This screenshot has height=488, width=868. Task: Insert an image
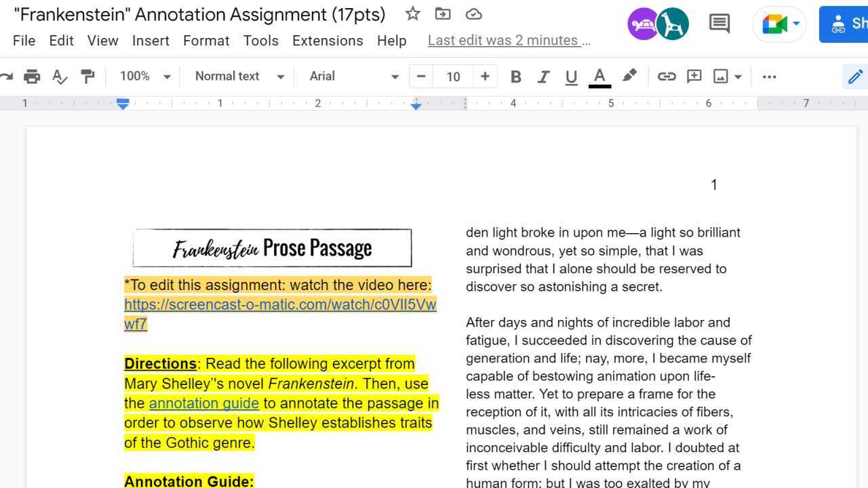tap(722, 76)
